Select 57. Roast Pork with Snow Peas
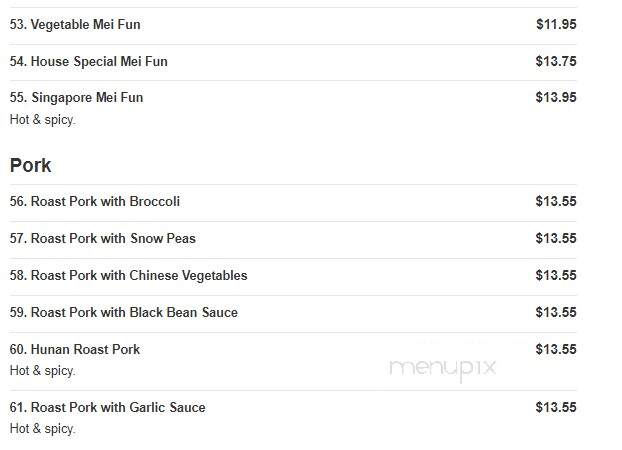The image size is (622, 450). 103,238
